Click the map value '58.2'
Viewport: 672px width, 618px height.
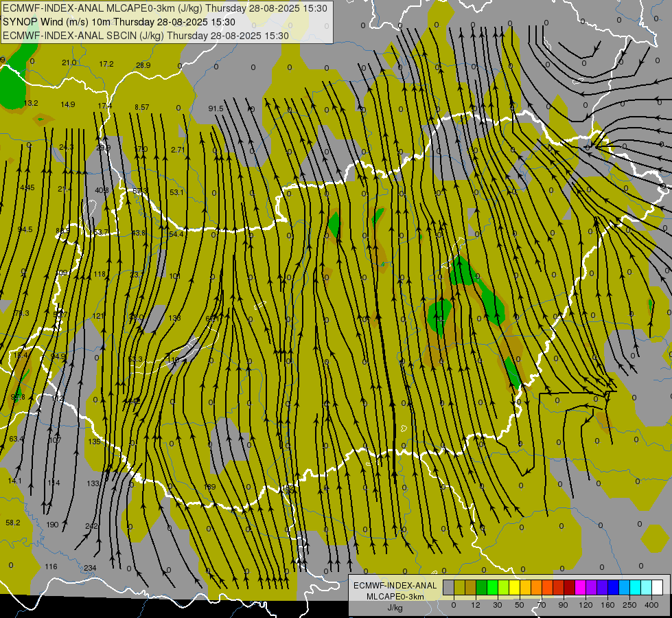click(13, 523)
